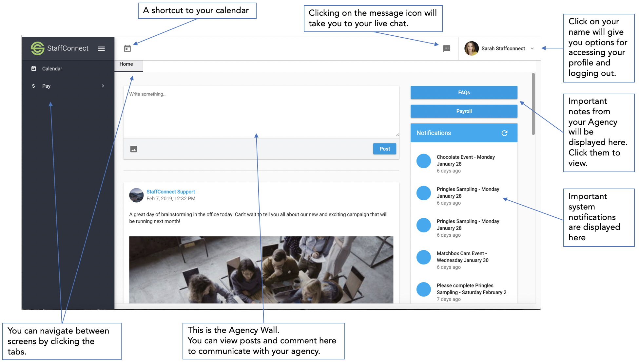Expand the Pay menu chevron in the sidebar

[103, 86]
